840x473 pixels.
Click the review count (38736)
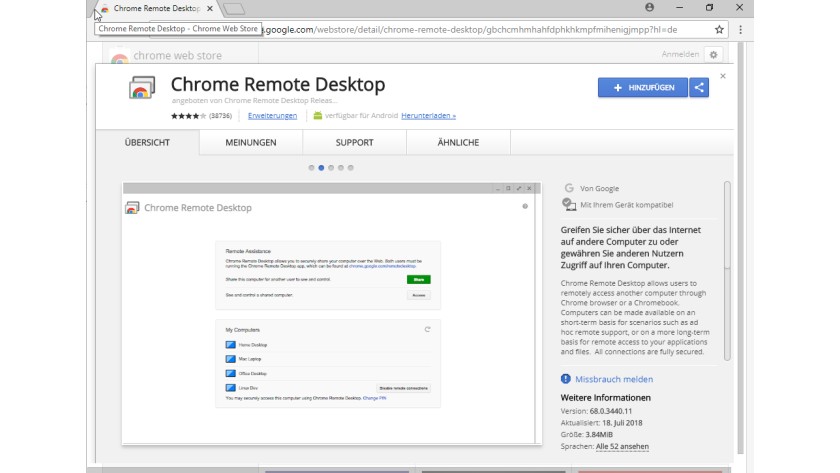click(x=220, y=116)
